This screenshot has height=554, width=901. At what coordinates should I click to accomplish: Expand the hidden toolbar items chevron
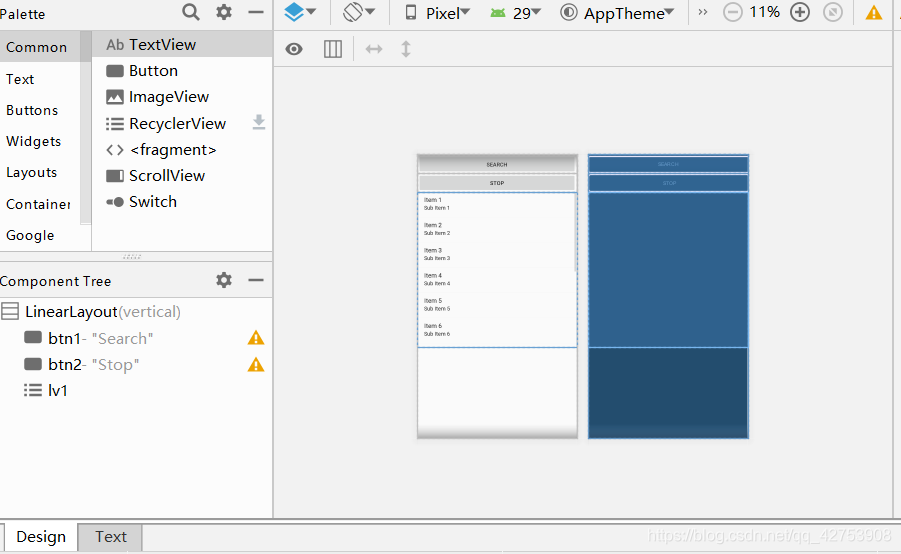(702, 12)
